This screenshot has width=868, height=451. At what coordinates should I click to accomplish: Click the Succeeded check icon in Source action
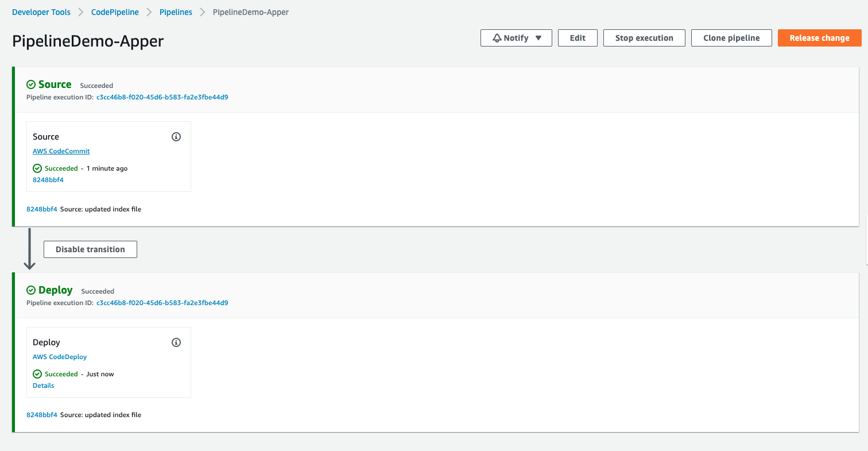[x=37, y=168]
